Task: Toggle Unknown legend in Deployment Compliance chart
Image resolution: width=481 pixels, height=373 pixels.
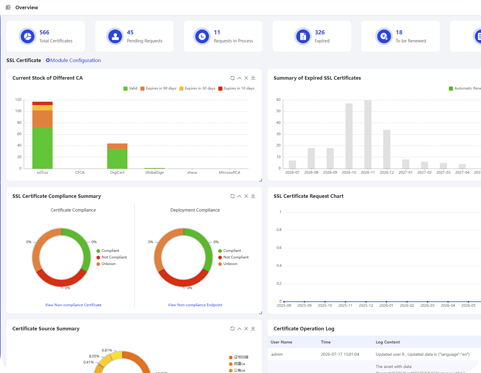Action: (228, 264)
